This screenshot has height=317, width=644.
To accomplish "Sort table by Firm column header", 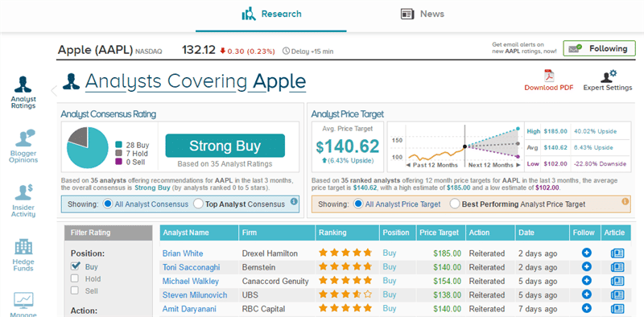I will pos(277,233).
